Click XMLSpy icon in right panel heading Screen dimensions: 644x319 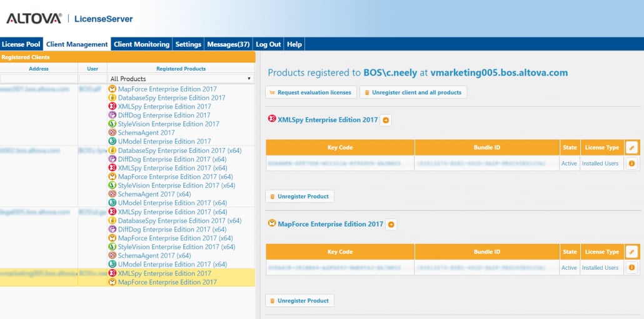[272, 119]
